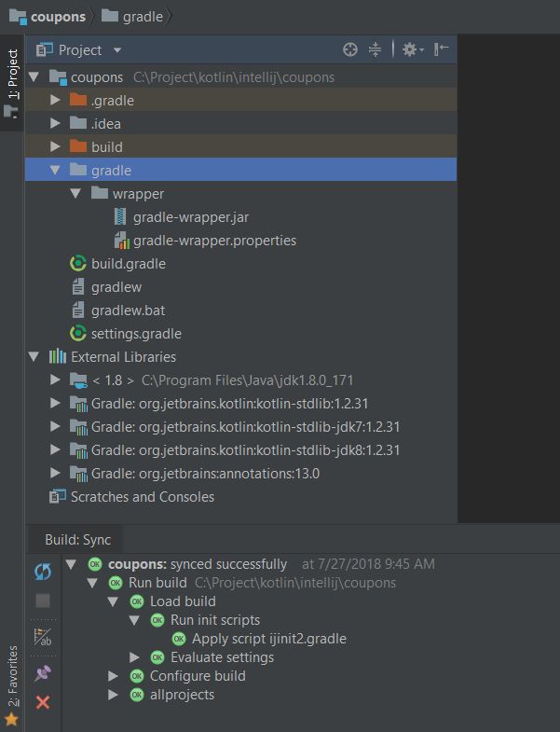Select gradle-wrapper.properties file name
This screenshot has width=560, height=732.
pyautogui.click(x=214, y=241)
